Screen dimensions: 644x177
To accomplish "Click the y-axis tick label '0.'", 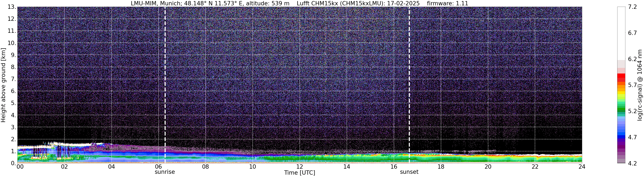I will pyautogui.click(x=13, y=163).
